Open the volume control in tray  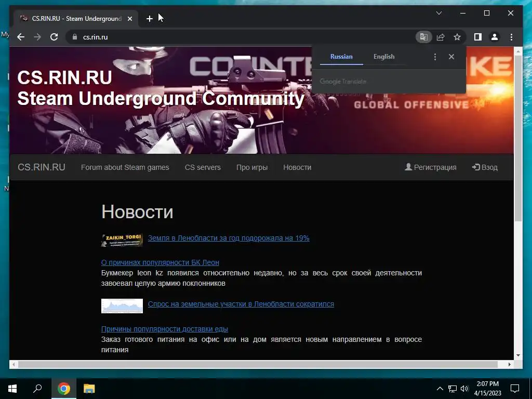(464, 389)
